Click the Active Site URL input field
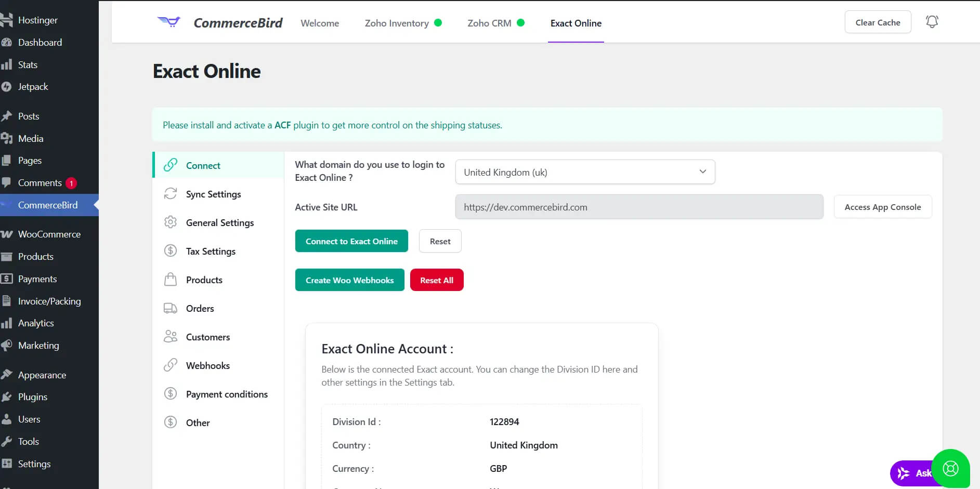This screenshot has height=489, width=980. [x=638, y=206]
